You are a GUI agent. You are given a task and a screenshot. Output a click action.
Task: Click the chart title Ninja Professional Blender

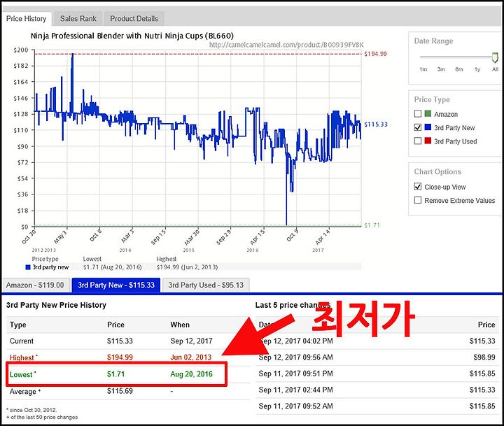[x=132, y=36]
